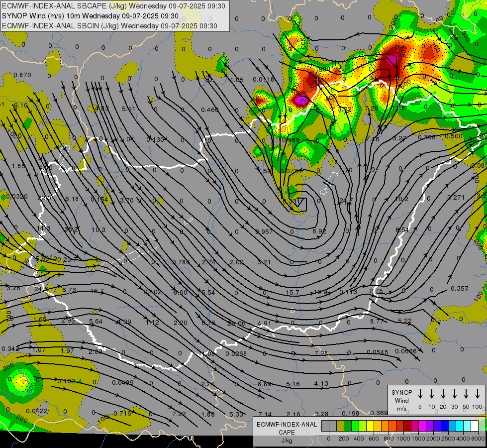This screenshot has height=448, width=487.
Task: Click the map value 7.22
Action: (x=179, y=414)
